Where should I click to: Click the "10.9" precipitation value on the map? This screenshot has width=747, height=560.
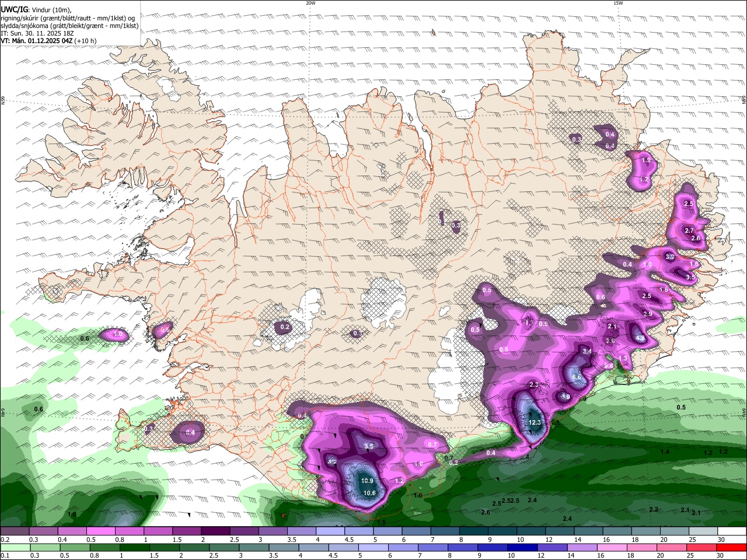pyautogui.click(x=367, y=481)
